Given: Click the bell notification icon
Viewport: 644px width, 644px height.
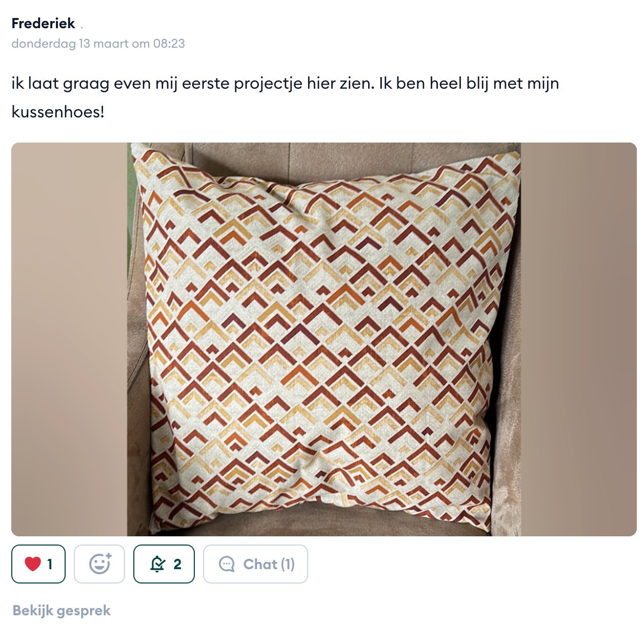Looking at the screenshot, I should pos(157,564).
